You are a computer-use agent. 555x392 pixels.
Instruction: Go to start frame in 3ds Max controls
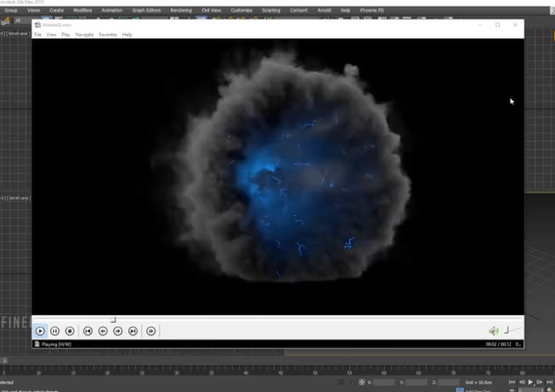512,382
